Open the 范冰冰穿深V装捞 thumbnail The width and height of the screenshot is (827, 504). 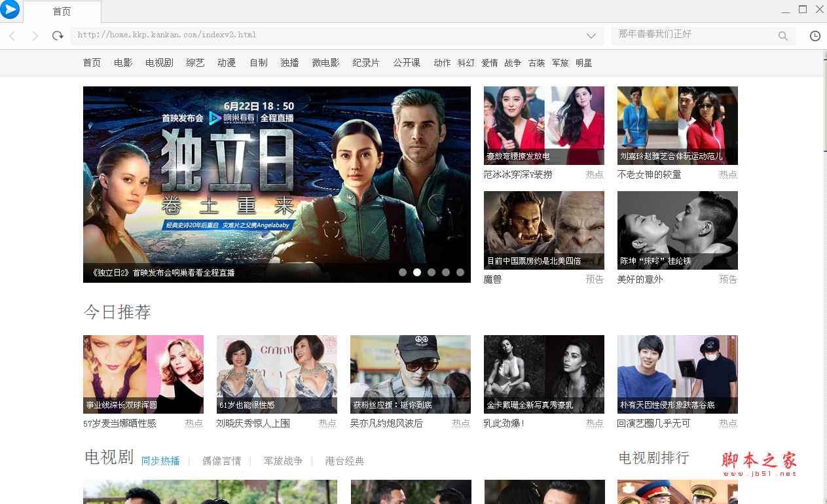click(544, 126)
